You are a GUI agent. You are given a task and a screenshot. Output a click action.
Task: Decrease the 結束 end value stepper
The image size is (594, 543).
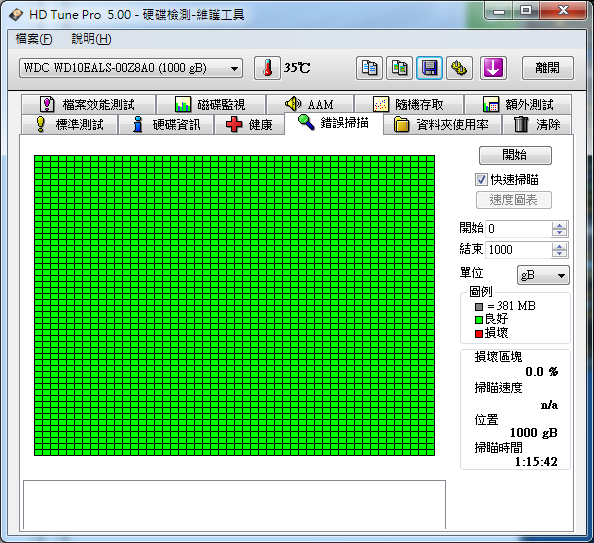[x=560, y=254]
